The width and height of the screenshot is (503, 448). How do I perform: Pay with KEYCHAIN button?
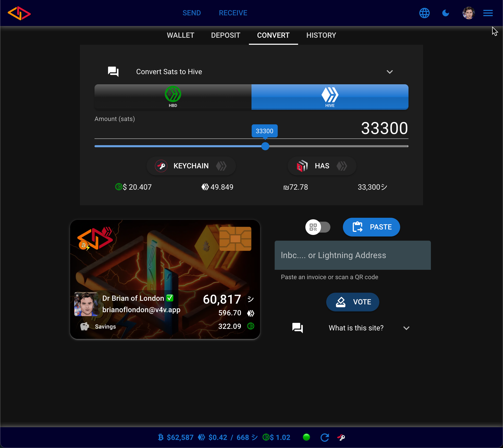[191, 166]
